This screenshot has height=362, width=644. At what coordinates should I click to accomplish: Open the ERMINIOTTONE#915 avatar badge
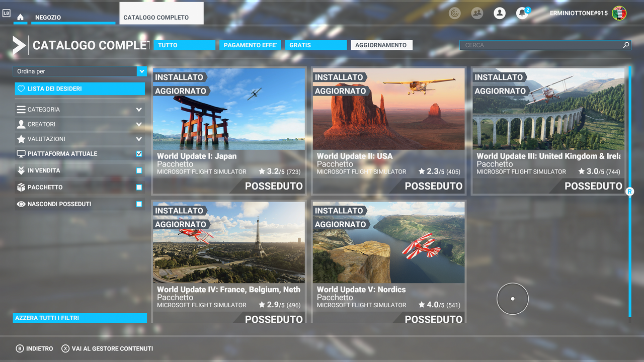[619, 13]
